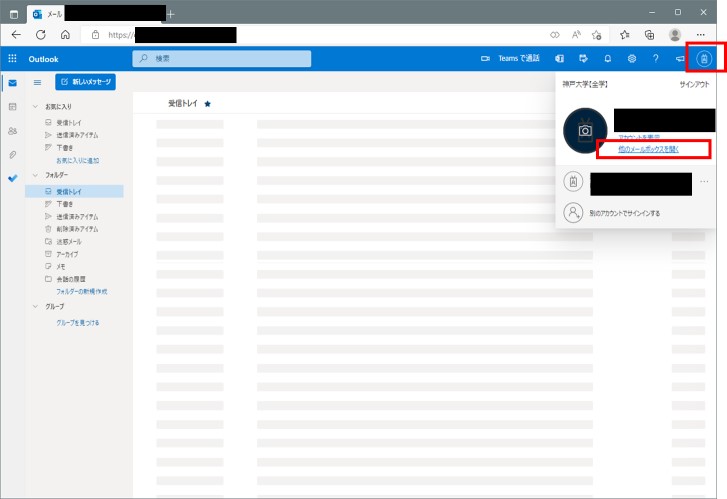This screenshot has height=499, width=727.
Task: Open the My Day calendar-check icon
Action: coord(583,58)
